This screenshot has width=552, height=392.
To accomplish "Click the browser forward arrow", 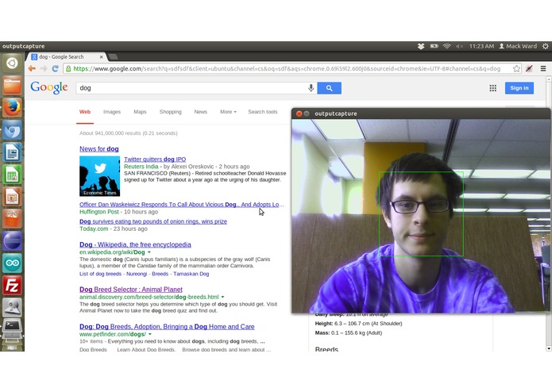I will tap(44, 68).
